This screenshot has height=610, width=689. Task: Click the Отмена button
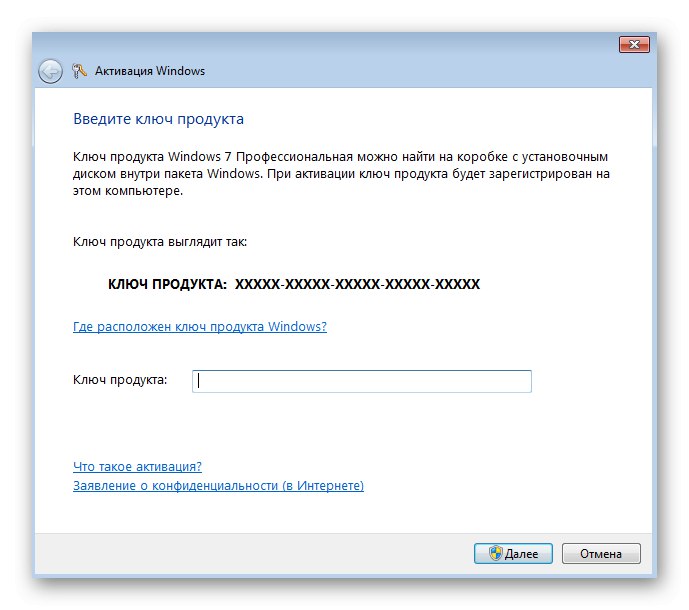click(601, 553)
